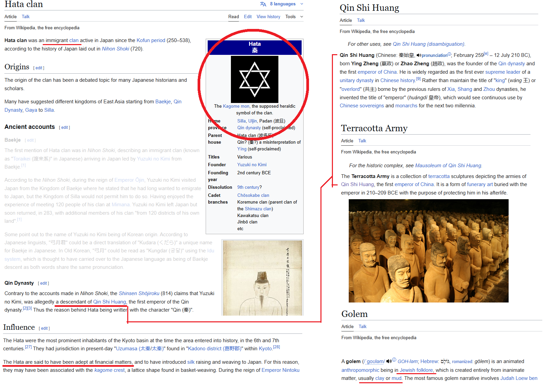Open the seated portrait image in Hata clan

tap(263, 278)
